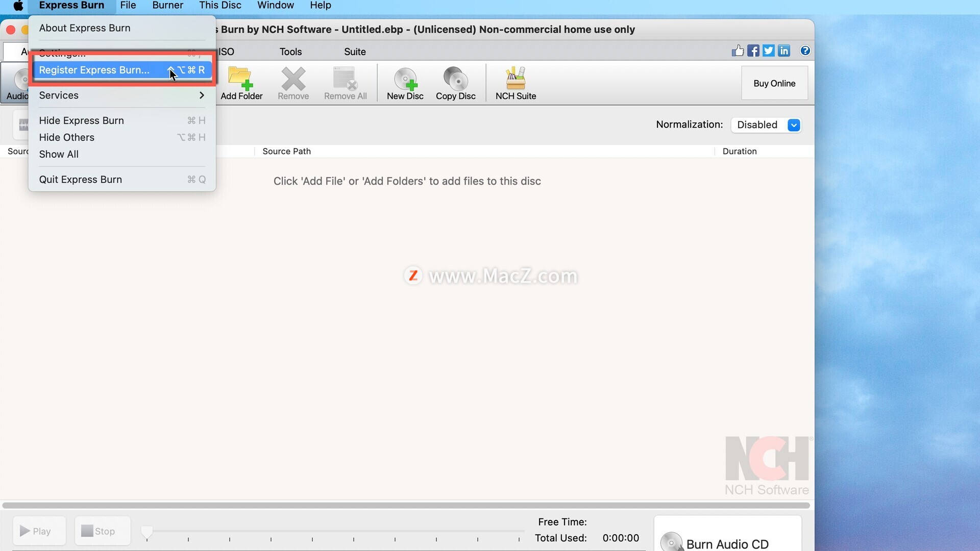This screenshot has height=551, width=980.
Task: Click the LinkedIn share icon
Action: coord(784,51)
